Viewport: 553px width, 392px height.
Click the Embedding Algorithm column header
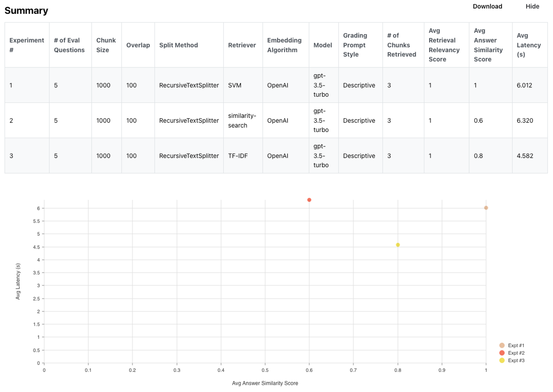[x=284, y=45]
